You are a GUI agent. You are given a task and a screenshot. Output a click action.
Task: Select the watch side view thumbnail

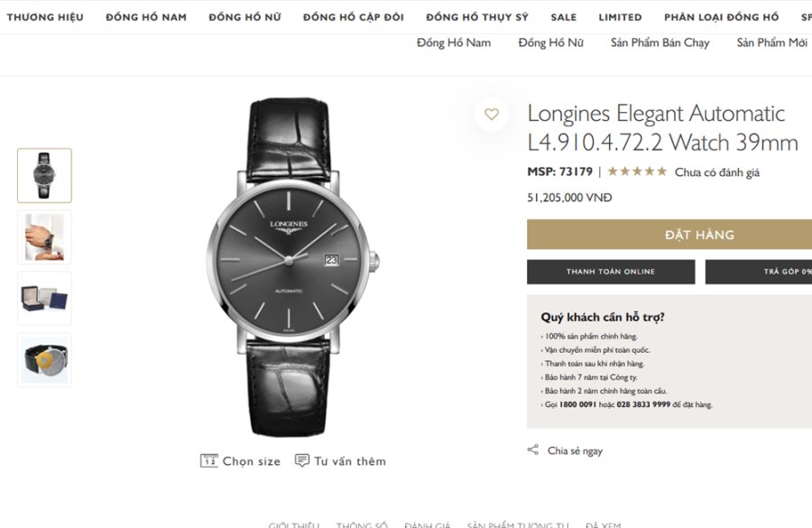point(44,359)
